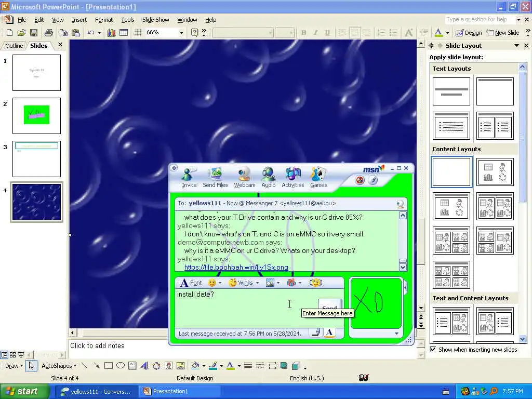Click Webcam in MSN conversation window
The width and height of the screenshot is (532, 399).
coord(244,178)
